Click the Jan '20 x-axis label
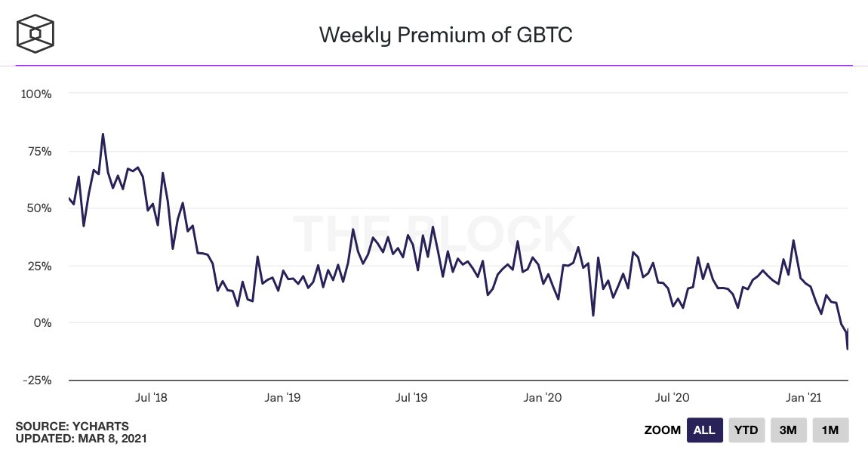868x450 pixels. coord(543,397)
